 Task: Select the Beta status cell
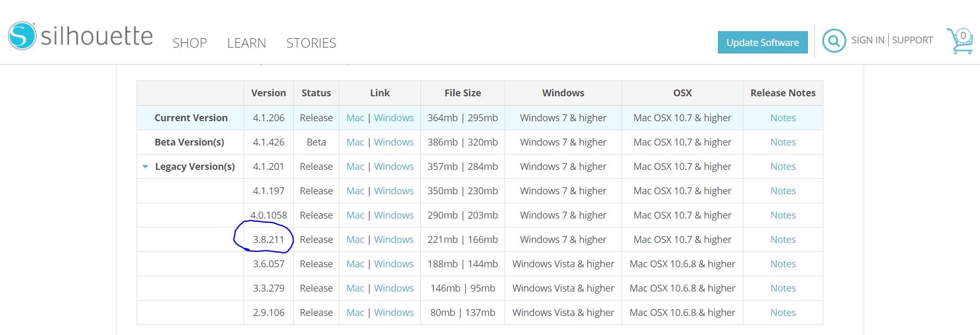(316, 142)
